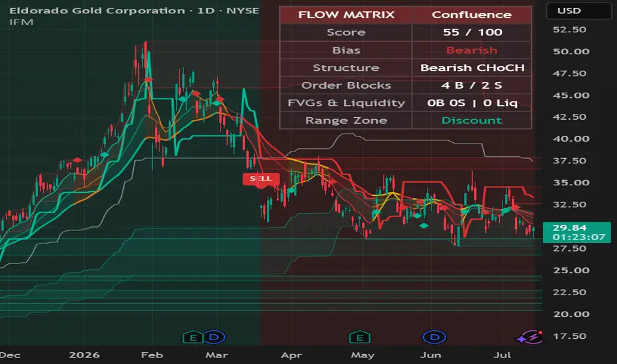Image resolution: width=617 pixels, height=364 pixels.
Task: Click the 40.00 price axis label
Action: point(571,139)
